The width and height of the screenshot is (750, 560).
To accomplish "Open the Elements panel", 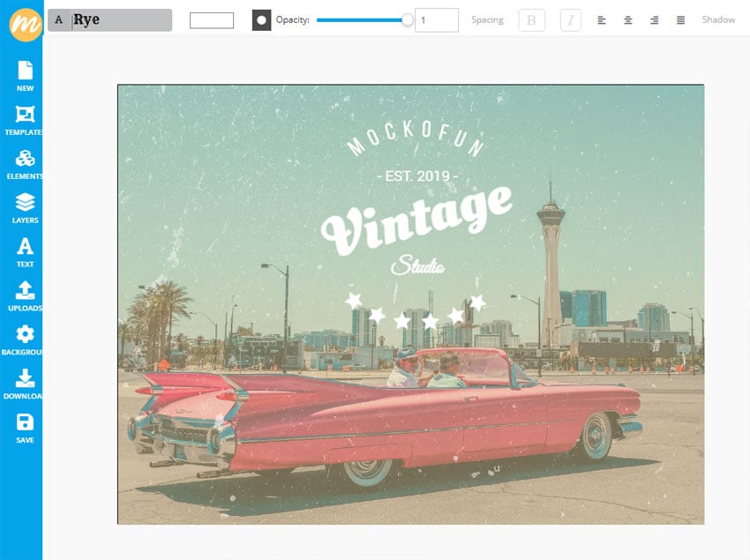I will coord(25,163).
